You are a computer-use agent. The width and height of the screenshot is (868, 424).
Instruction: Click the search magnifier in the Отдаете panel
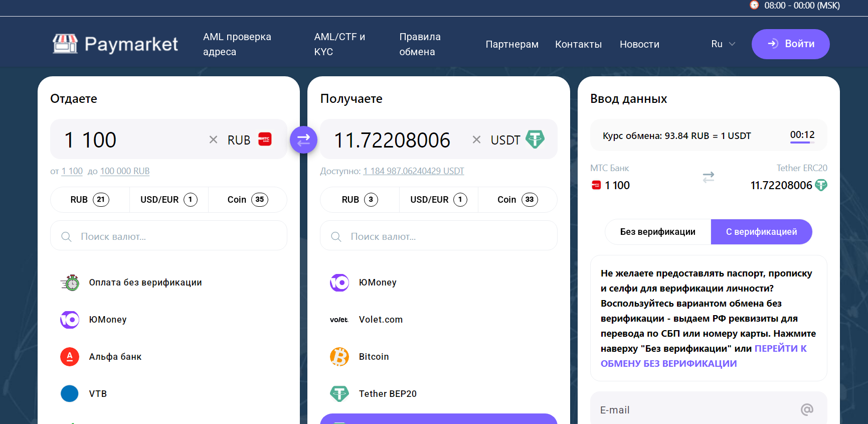tap(66, 236)
